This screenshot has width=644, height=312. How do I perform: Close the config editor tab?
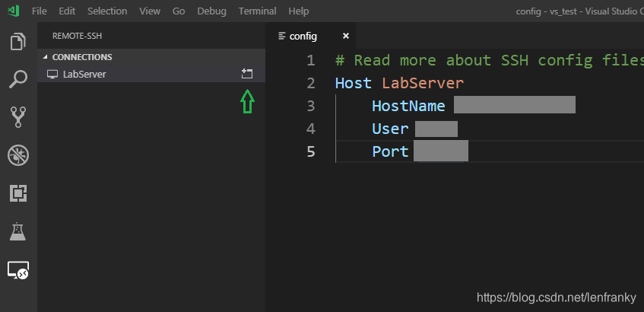coord(346,37)
